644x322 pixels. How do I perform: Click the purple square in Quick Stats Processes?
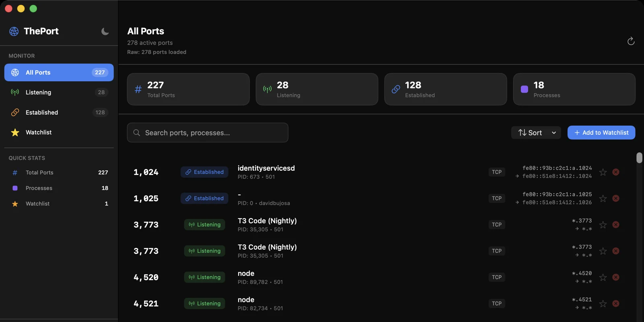click(15, 188)
